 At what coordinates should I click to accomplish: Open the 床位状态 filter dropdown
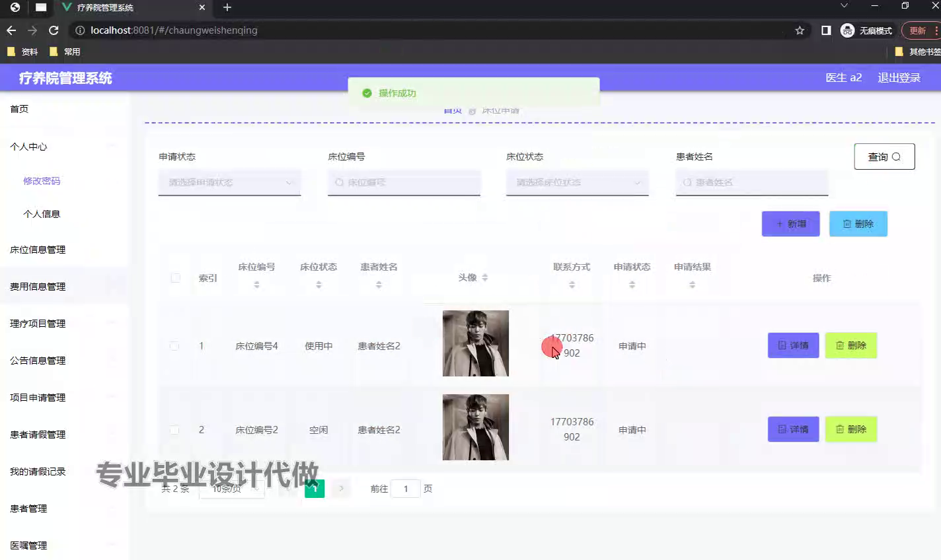point(577,183)
